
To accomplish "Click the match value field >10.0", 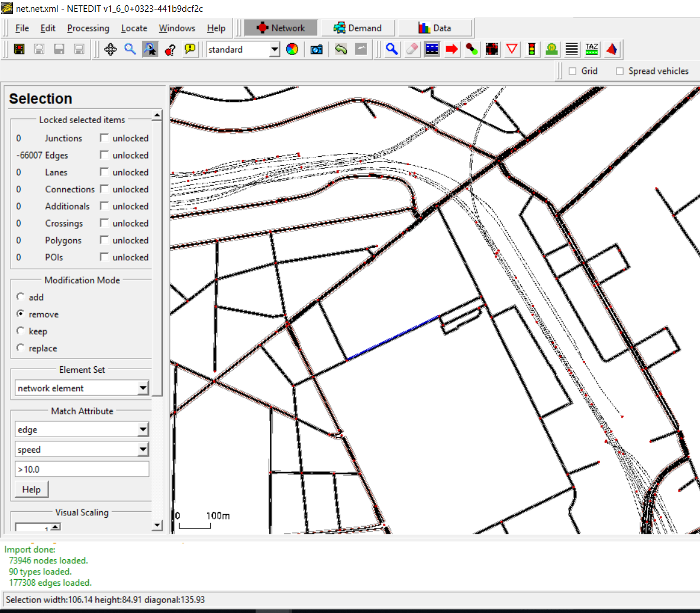I will [82, 469].
